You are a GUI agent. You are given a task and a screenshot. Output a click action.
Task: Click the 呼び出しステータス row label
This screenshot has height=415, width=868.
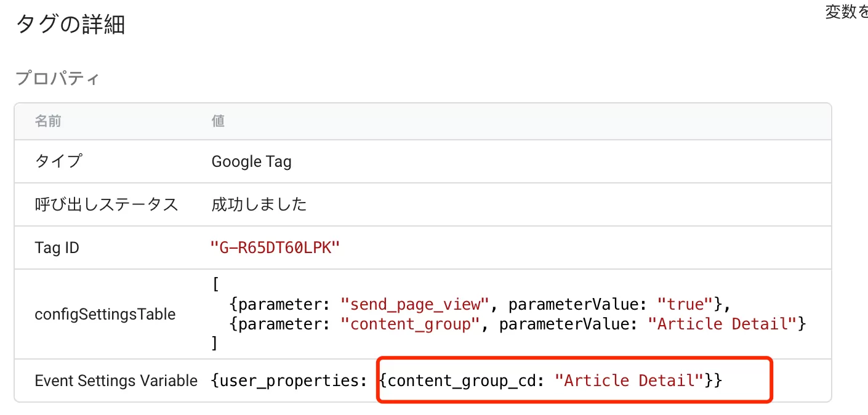106,204
